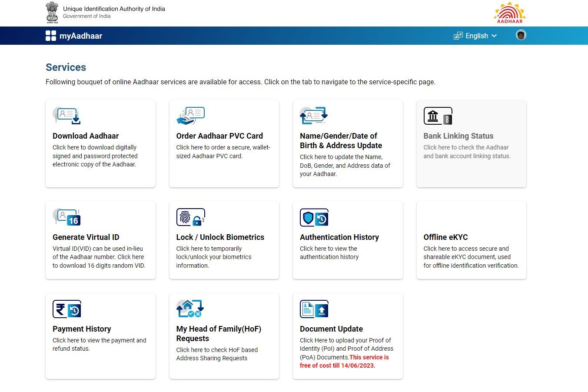Click 'temporarily lock/unlock your biometrics' description
Viewport: 588px width, 392px height.
tap(214, 257)
